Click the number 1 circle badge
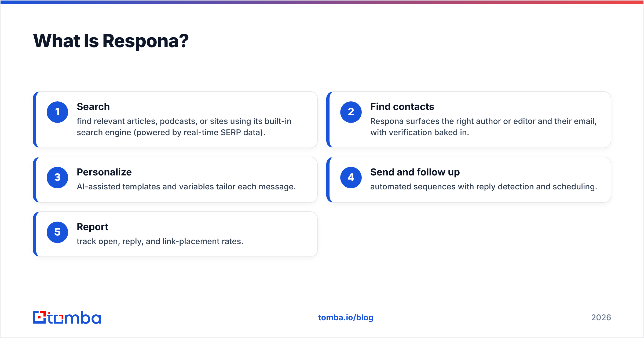The image size is (644, 338). pos(57,112)
